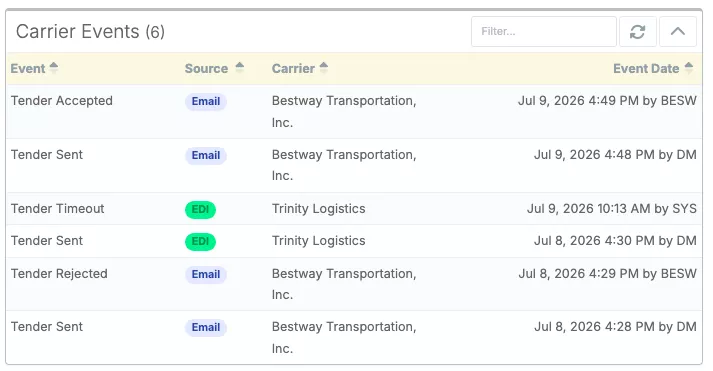
Task: Click the refresh carrier events icon
Action: (638, 32)
